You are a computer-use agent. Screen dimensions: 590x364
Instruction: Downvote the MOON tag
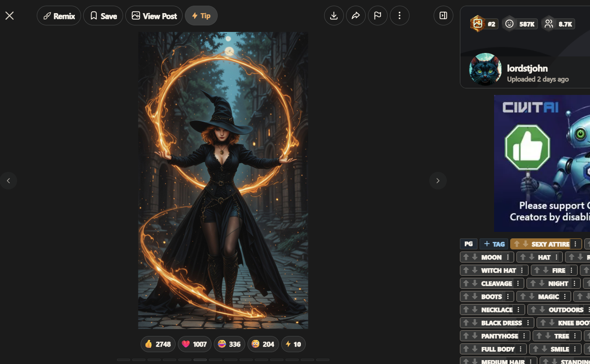(475, 257)
